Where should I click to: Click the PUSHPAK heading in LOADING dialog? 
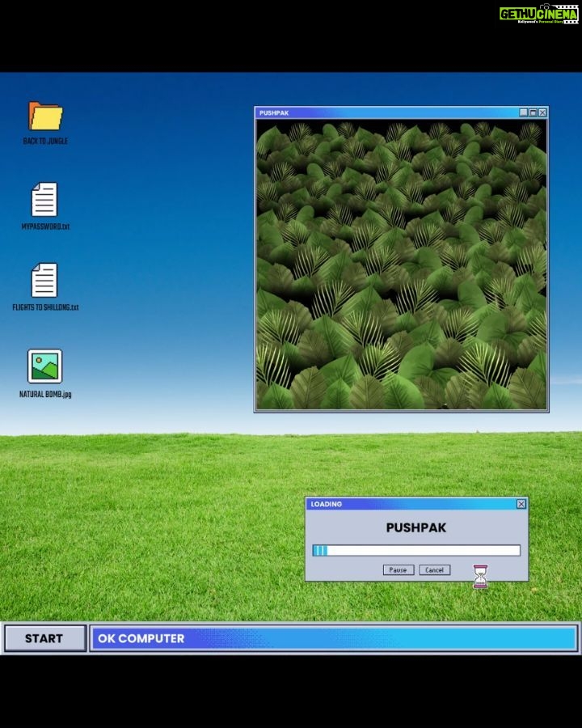tap(416, 528)
